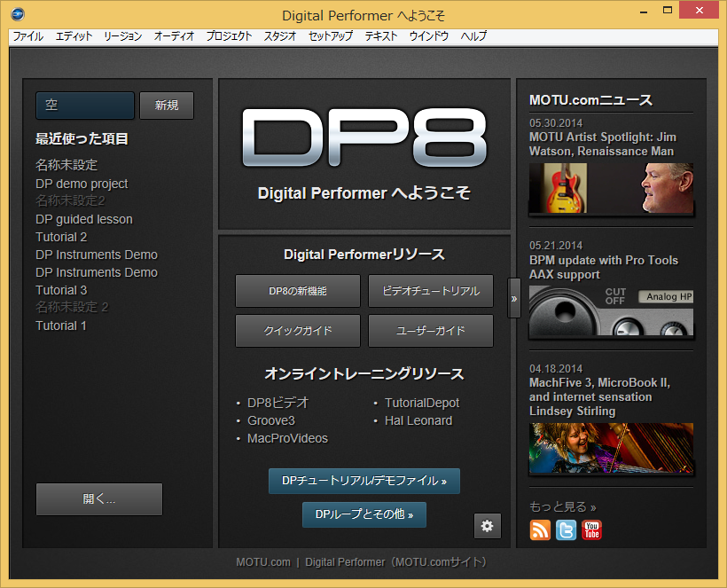727x588 pixels.
Task: Close the Digital Performer window
Action: tap(700, 11)
